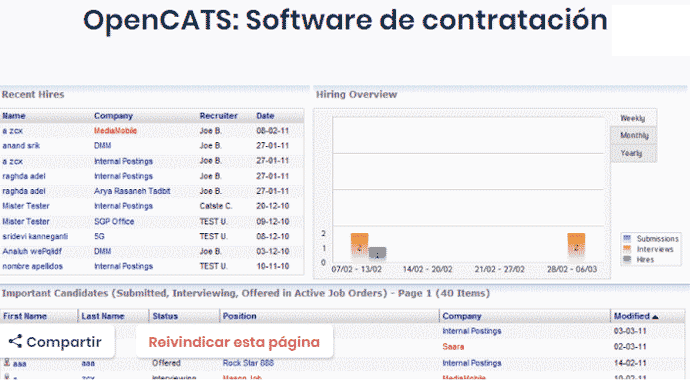Click modified date 03-03-11
This screenshot has height=392, width=690.
pos(630,331)
